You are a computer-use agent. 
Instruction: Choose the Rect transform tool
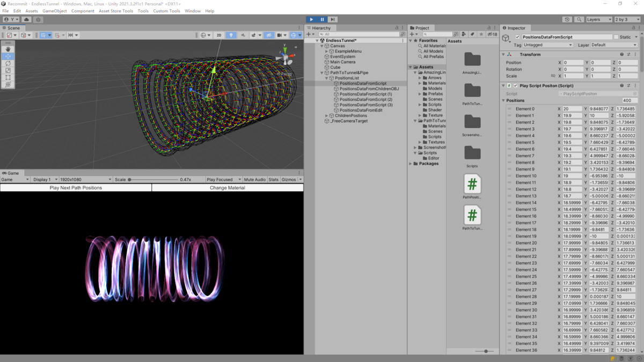point(8,77)
